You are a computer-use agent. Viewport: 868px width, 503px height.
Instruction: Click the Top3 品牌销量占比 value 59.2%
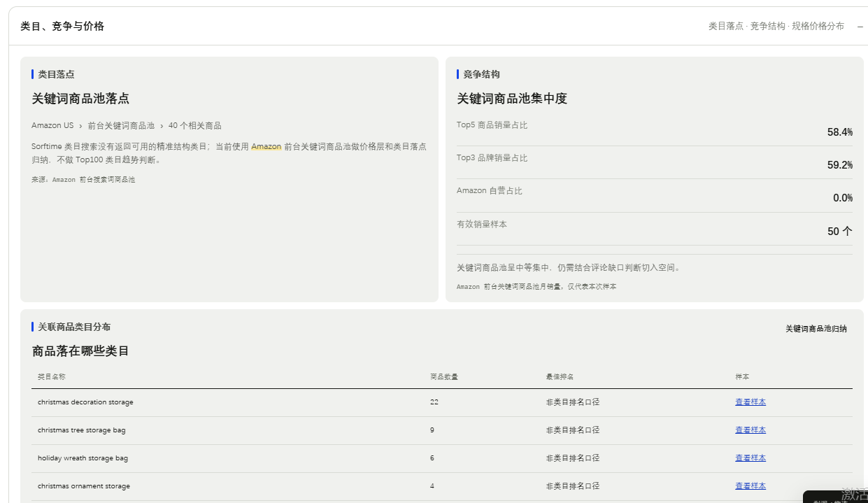coord(840,165)
